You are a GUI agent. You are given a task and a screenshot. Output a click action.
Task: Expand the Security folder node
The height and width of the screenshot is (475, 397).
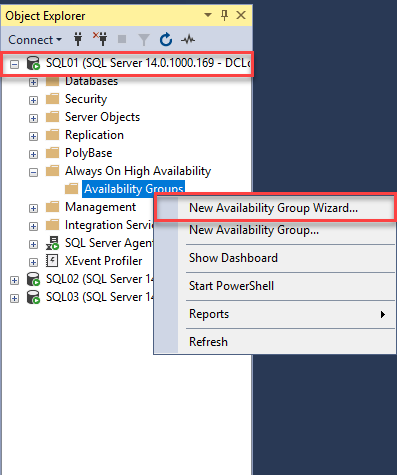[x=33, y=100]
